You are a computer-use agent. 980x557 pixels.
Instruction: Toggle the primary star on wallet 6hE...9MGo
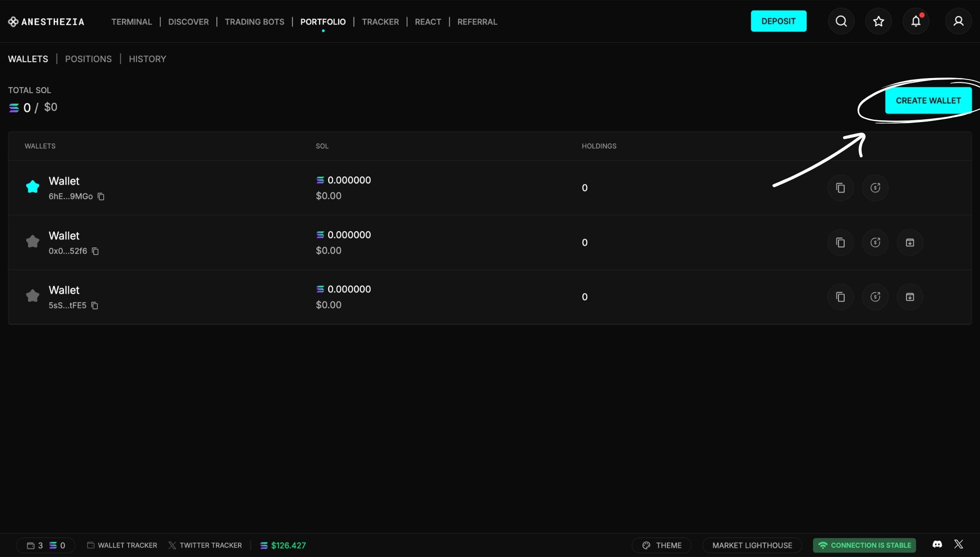pos(33,187)
